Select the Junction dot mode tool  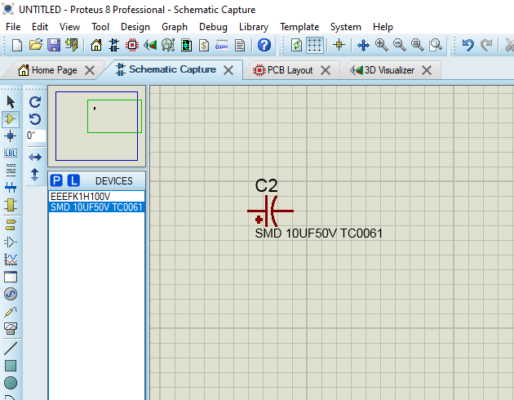point(10,136)
